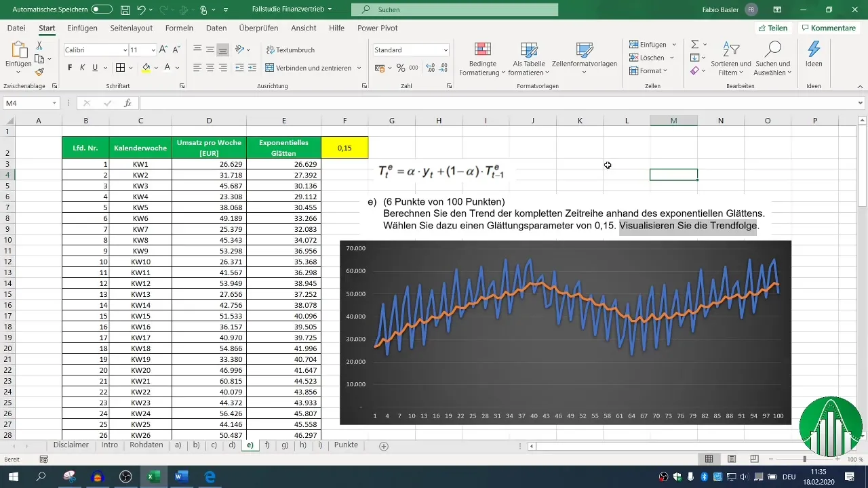This screenshot has width=868, height=488.
Task: Click the font color A icon
Action: (x=167, y=68)
